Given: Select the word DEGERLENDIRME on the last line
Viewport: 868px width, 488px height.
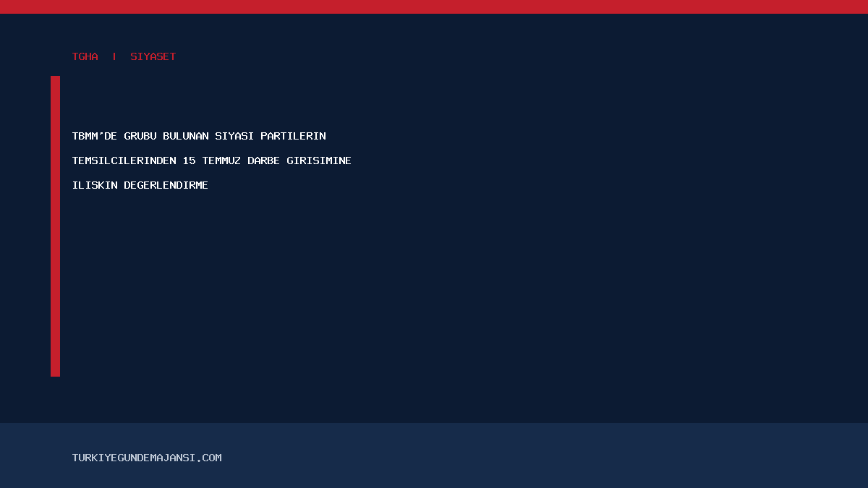Looking at the screenshot, I should [x=166, y=185].
